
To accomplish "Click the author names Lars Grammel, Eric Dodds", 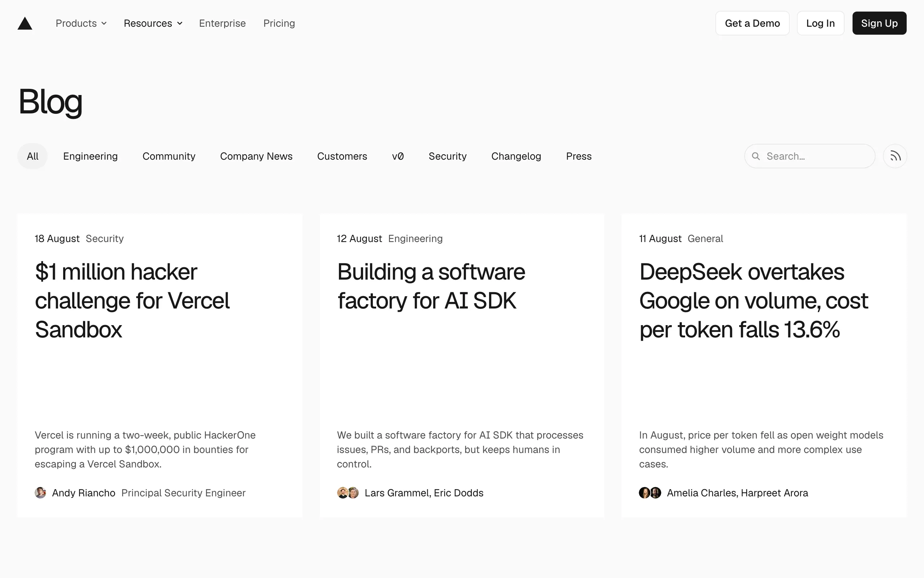I will [x=424, y=493].
